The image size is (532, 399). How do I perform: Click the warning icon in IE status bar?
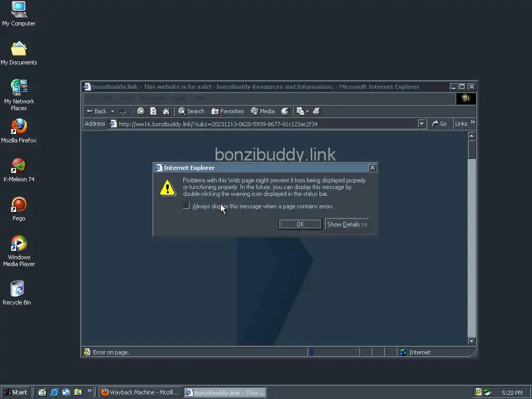(87, 352)
